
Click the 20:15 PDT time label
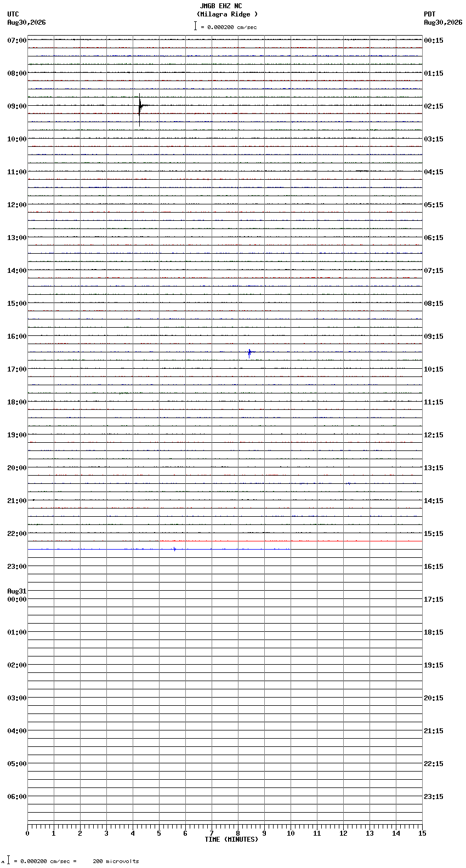pyautogui.click(x=434, y=698)
